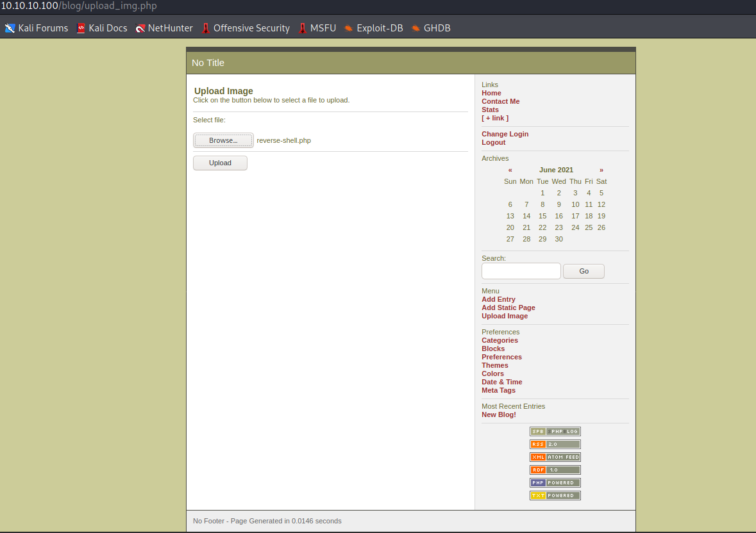Open the Themes preferences link
Viewport: 756px width, 533px height.
(494, 366)
